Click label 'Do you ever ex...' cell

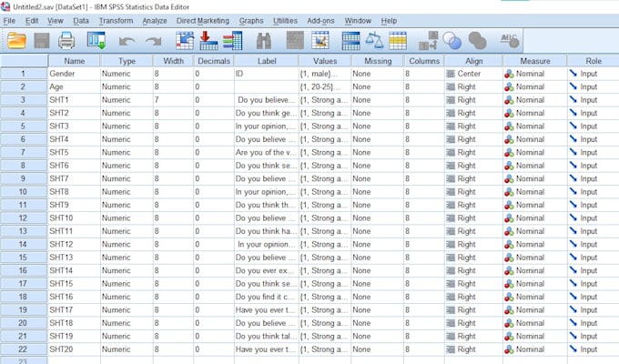(x=267, y=271)
